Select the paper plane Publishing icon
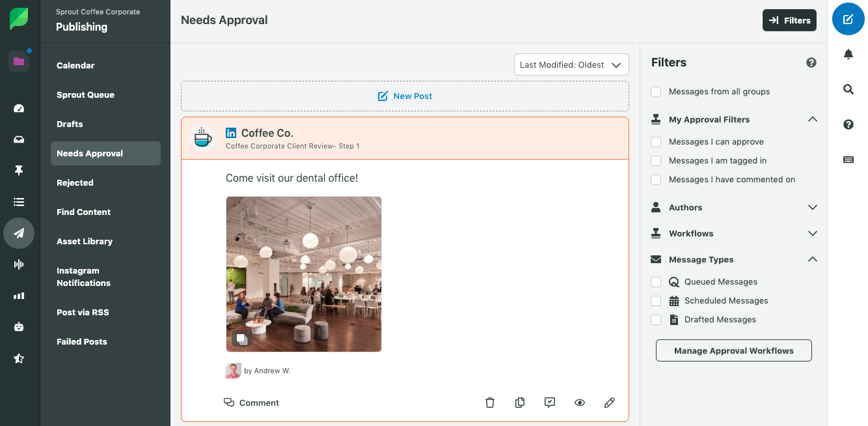This screenshot has width=868, height=426. [x=19, y=233]
